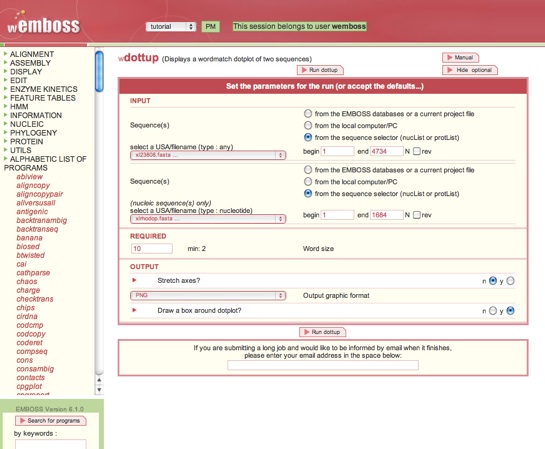Click second sequence end field 1684
545x449 pixels.
[387, 215]
